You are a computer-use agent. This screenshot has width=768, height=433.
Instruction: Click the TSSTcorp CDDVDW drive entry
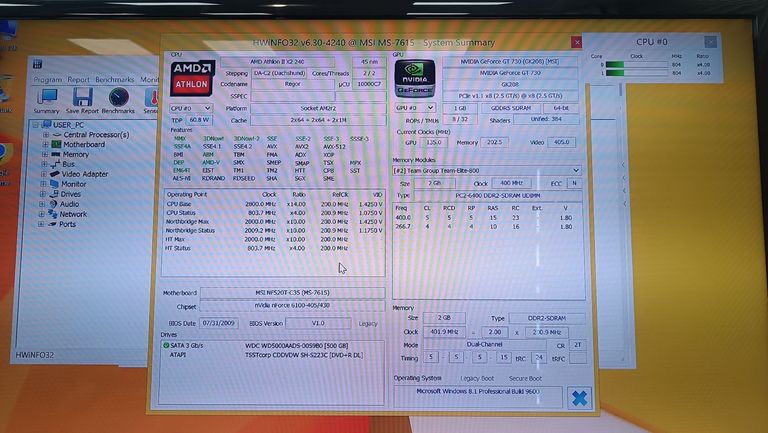point(304,355)
